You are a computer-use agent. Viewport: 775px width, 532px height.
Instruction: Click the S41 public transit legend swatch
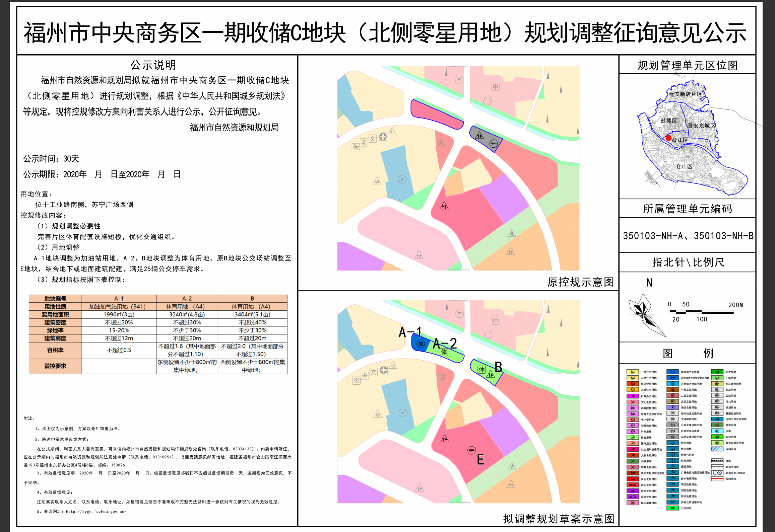672,425
